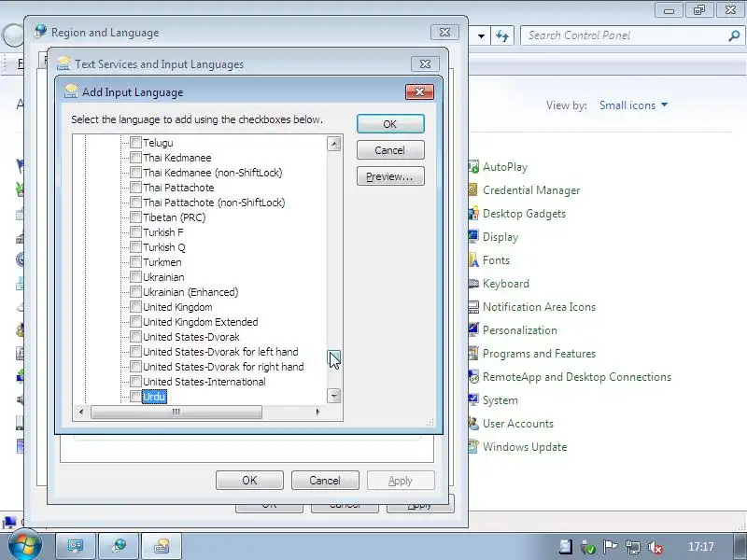This screenshot has width=747, height=560.
Task: Check the Urdu keyboard layout checkbox
Action: 135,396
